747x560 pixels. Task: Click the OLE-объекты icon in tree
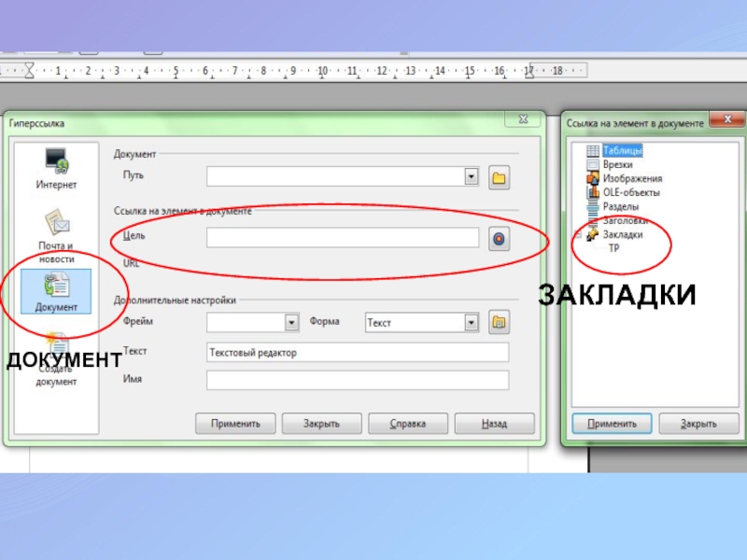coord(593,192)
